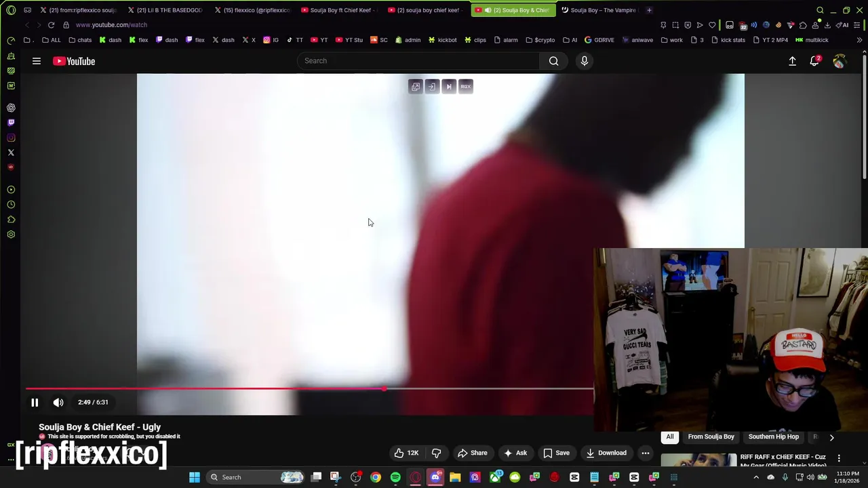The image size is (868, 488).
Task: Click the YouTube search magnifier button
Action: (x=554, y=61)
